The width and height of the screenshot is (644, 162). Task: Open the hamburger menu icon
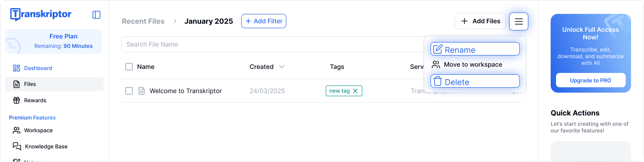[519, 21]
